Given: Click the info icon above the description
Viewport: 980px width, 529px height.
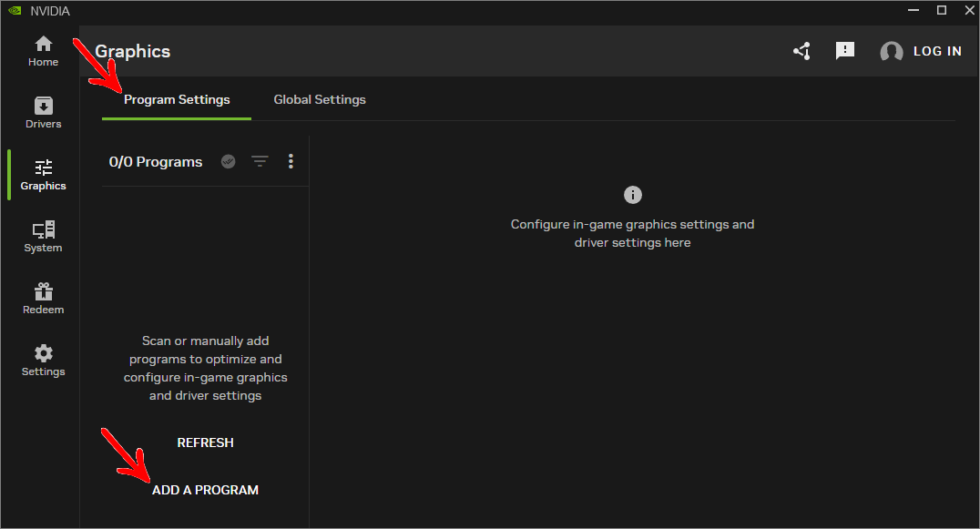Looking at the screenshot, I should tap(632, 195).
